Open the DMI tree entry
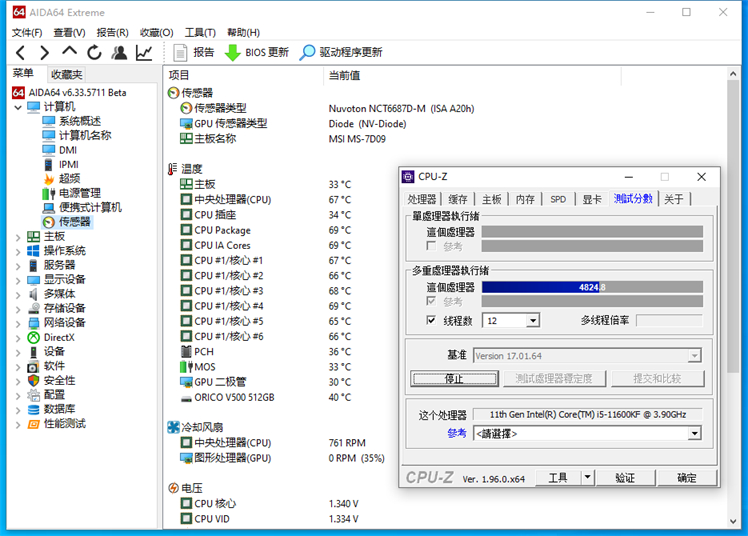This screenshot has height=536, width=748. click(68, 150)
